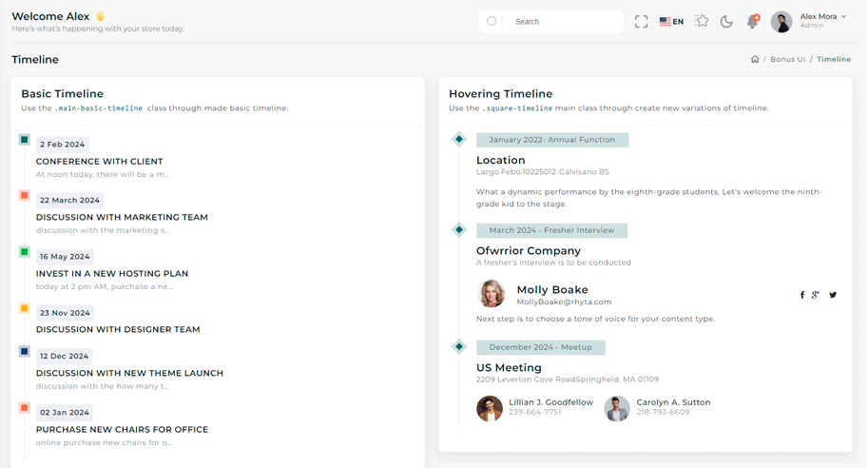The width and height of the screenshot is (868, 468).
Task: Open Molly Boake's Twitter icon
Action: click(x=833, y=295)
